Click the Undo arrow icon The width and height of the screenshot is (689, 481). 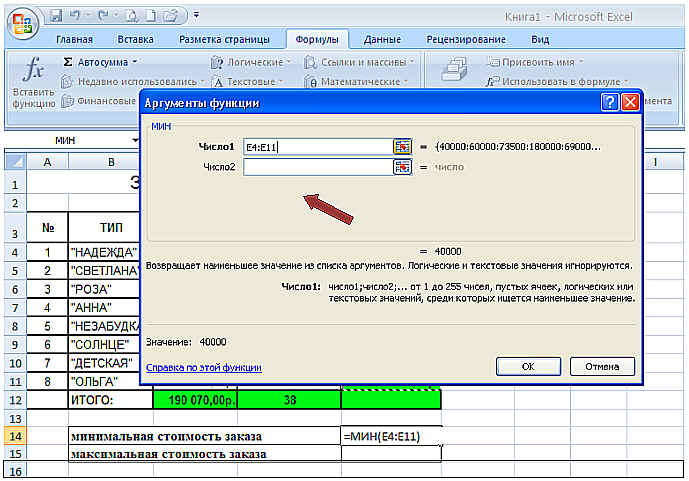pos(75,16)
